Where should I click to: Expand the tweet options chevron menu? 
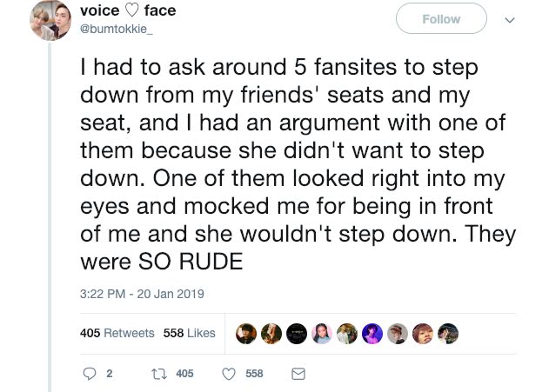(x=510, y=19)
